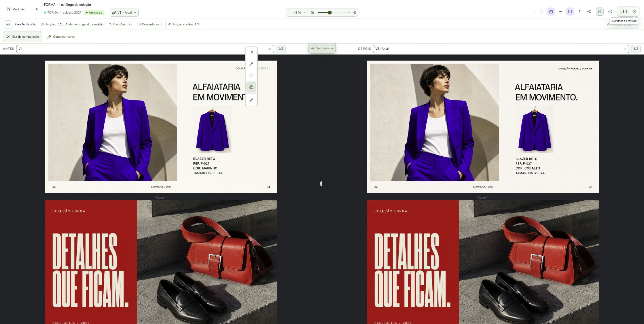Click the zoom slider handle
Screen dimensions: 644x324
[330, 13]
